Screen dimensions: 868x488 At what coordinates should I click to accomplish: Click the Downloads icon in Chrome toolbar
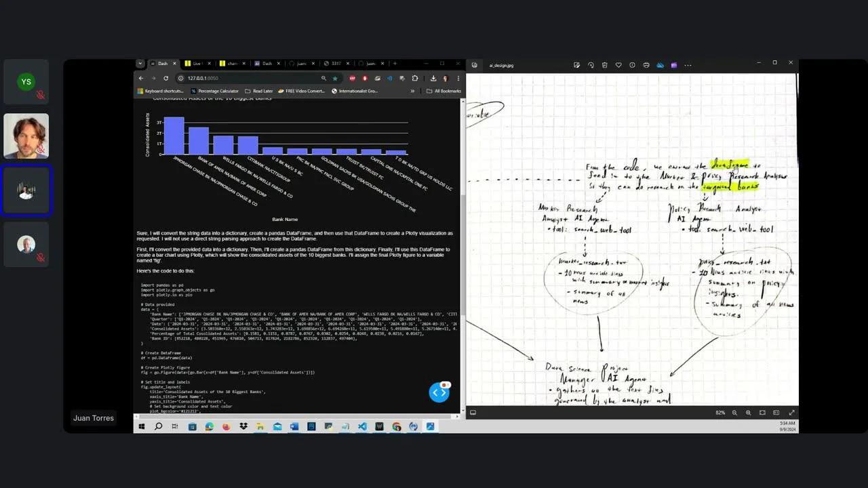coord(433,78)
